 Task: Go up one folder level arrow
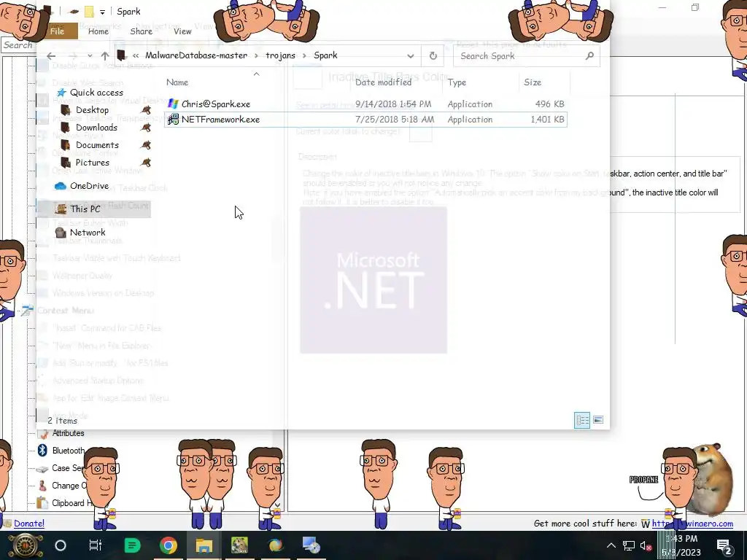[105, 55]
